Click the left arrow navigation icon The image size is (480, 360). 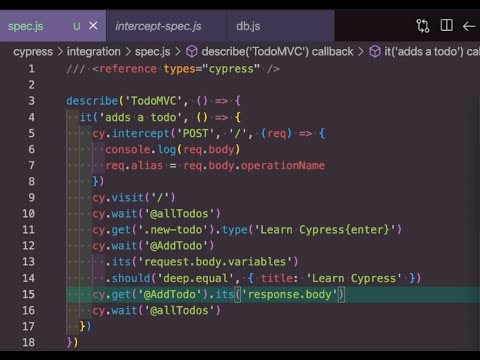[x=469, y=26]
